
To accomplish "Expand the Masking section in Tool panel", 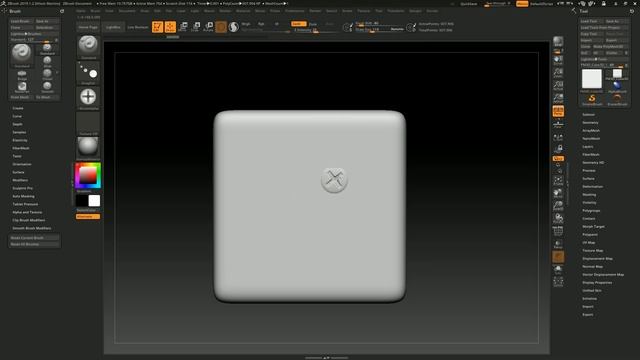I will (589, 195).
